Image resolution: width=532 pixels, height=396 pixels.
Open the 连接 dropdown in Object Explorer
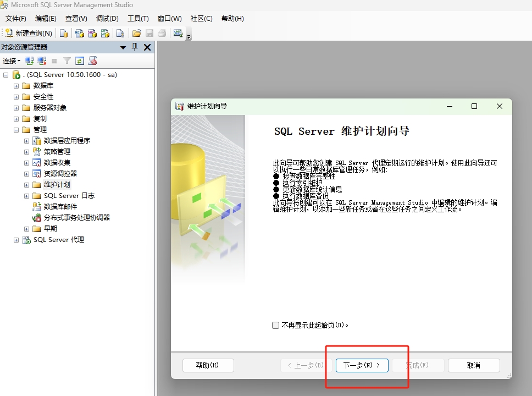point(12,61)
